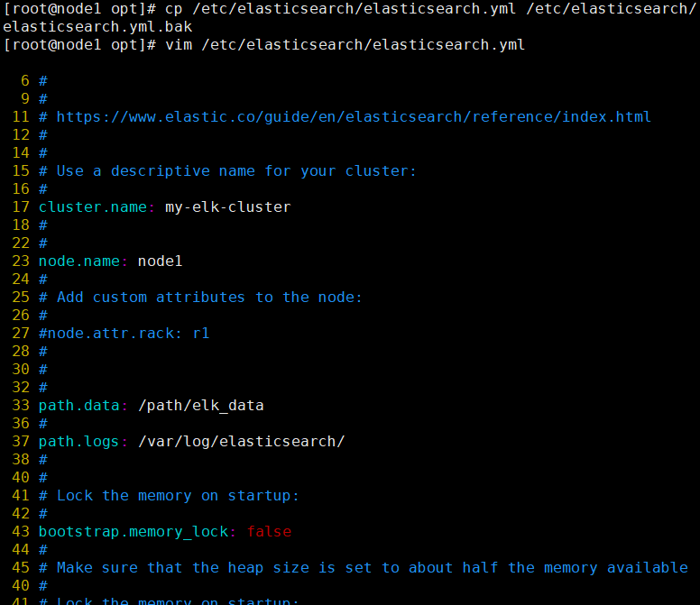Click the my-elk-cluster value

click(x=227, y=207)
